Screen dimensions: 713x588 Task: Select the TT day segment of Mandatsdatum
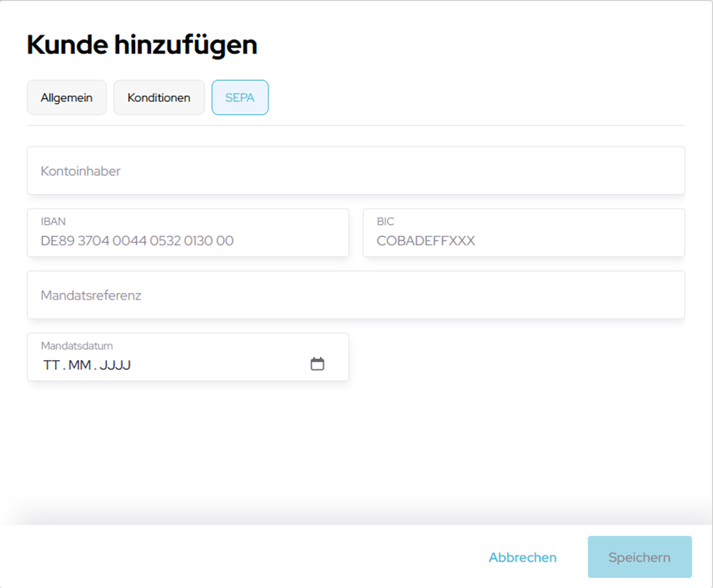pyautogui.click(x=51, y=365)
